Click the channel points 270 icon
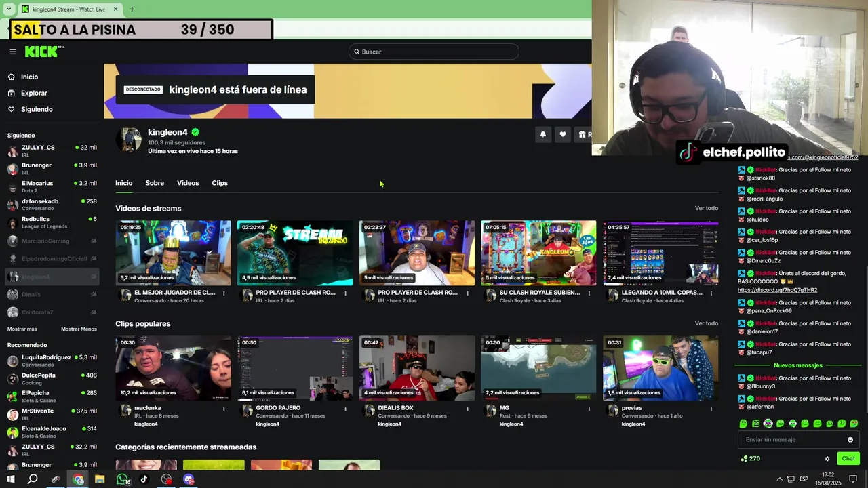Viewport: 868px width, 488px height. 751,459
